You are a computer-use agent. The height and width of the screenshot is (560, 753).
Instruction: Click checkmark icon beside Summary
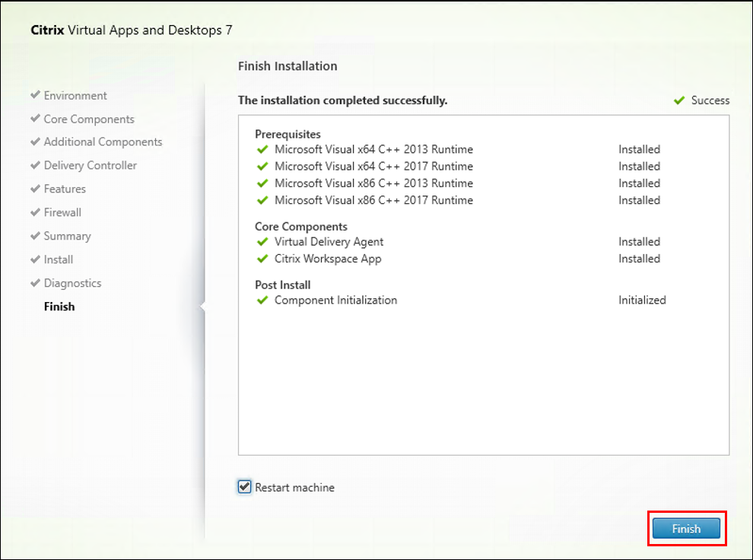pos(35,236)
